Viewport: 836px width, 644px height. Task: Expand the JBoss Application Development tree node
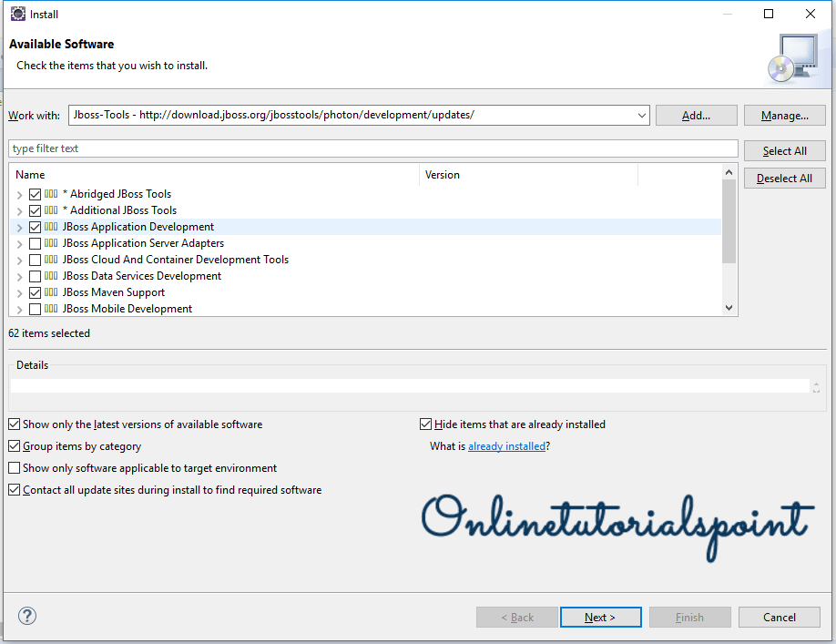pos(18,226)
